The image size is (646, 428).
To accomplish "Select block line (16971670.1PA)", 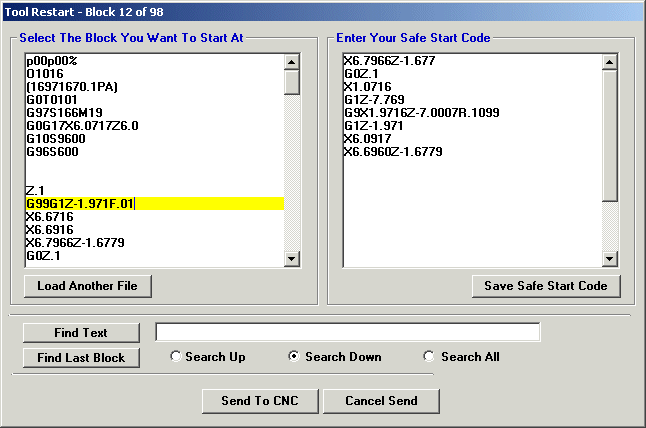I will pos(72,87).
